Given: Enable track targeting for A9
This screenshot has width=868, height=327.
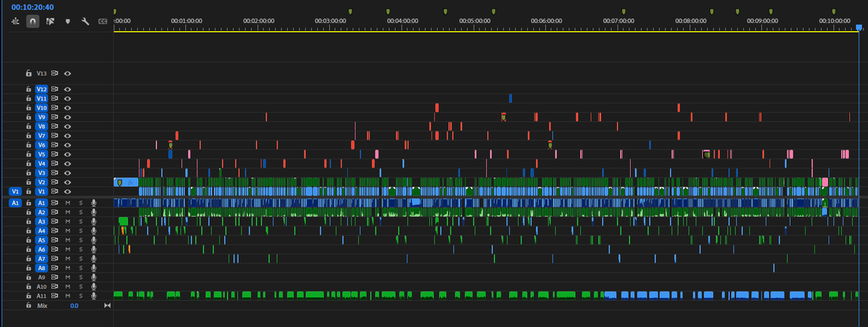Looking at the screenshot, I should tap(41, 277).
